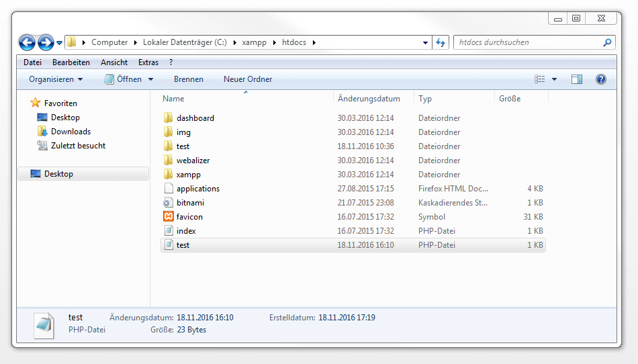Click xampp in the address path
This screenshot has width=638, height=364.
click(254, 42)
